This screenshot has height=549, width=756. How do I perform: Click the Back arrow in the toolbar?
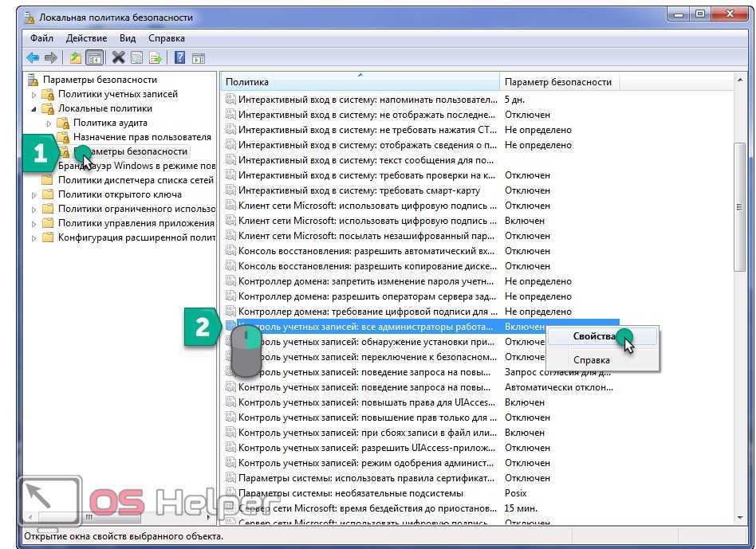click(x=33, y=57)
